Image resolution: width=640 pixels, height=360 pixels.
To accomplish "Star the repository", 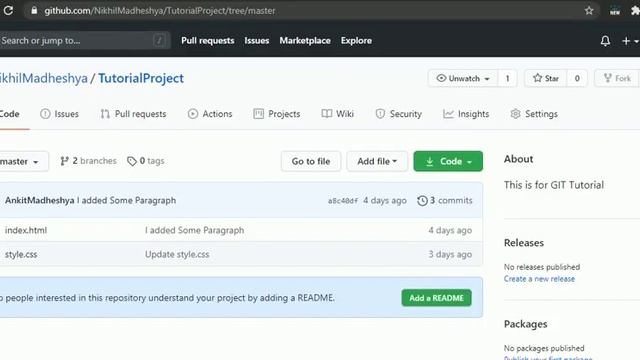I will pos(546,78).
